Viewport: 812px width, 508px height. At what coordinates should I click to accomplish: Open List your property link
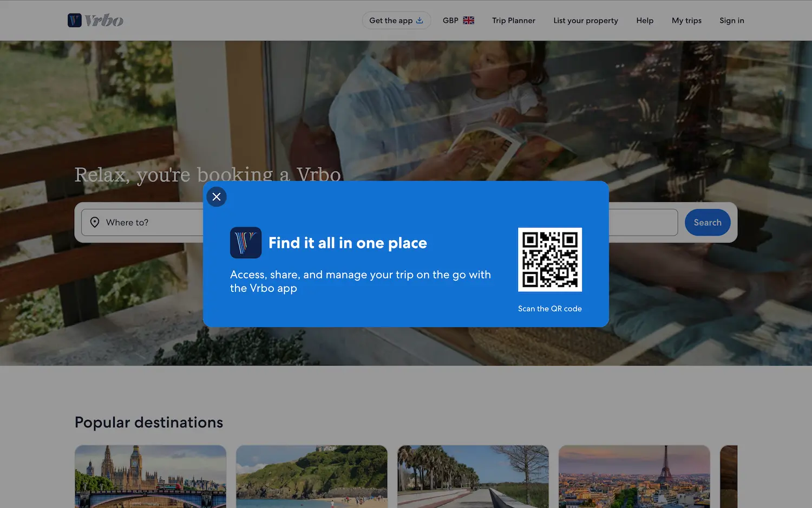tap(585, 21)
